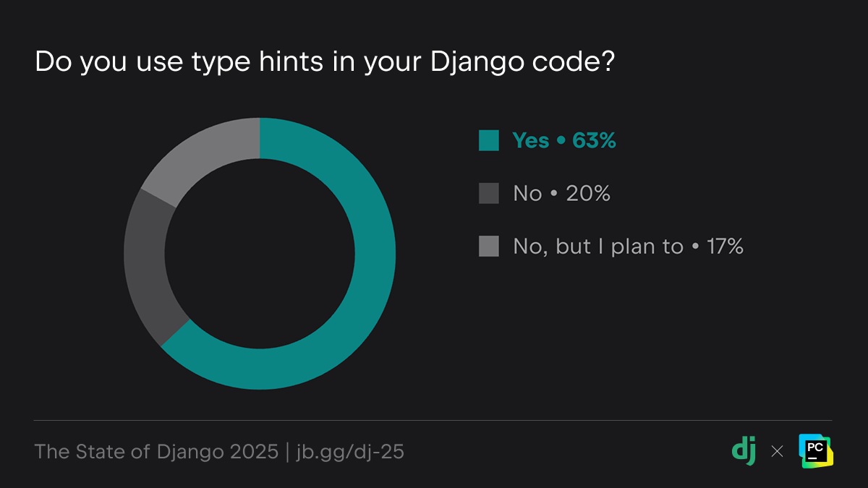Click the PyCharm PC logo

click(x=816, y=450)
